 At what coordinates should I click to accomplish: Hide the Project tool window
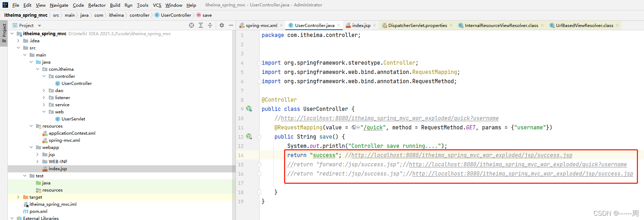231,25
